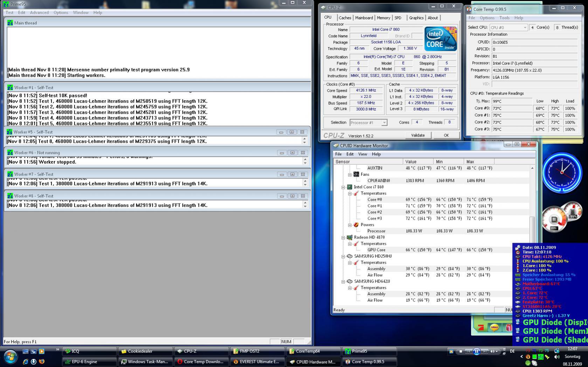Image resolution: width=588 pixels, height=367 pixels.
Task: Collapse the Powers tree node
Action: point(350,225)
